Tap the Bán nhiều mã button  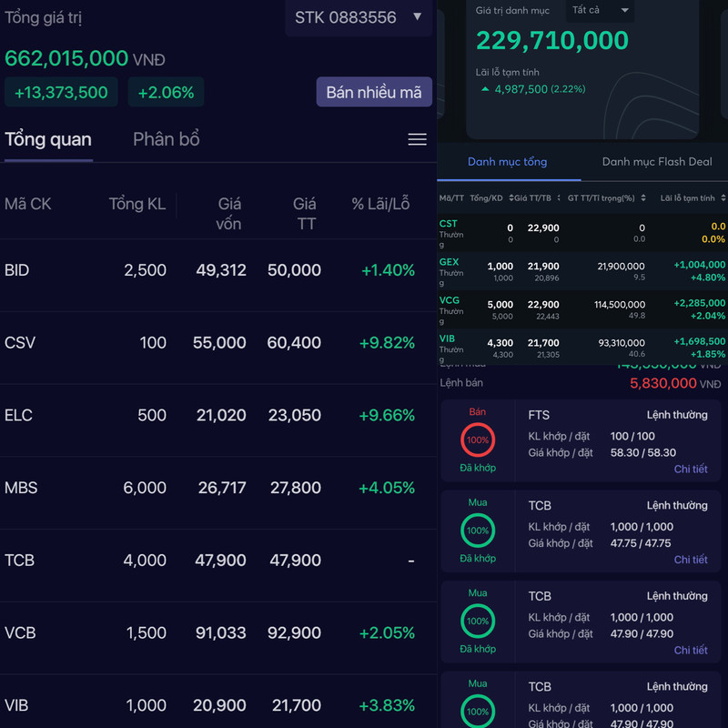click(x=374, y=92)
